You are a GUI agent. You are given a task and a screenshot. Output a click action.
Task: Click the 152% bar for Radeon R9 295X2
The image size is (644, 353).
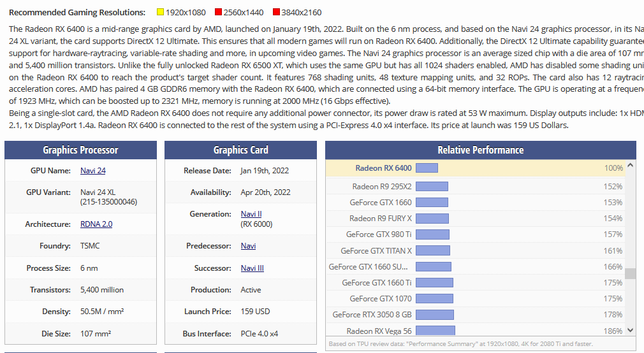point(432,186)
